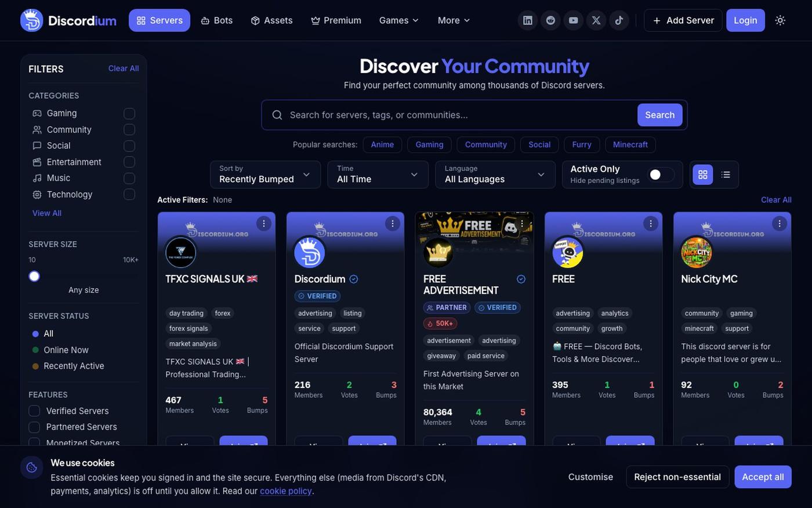Open the Language All Languages dropdown
812x508 pixels.
pyautogui.click(x=495, y=175)
